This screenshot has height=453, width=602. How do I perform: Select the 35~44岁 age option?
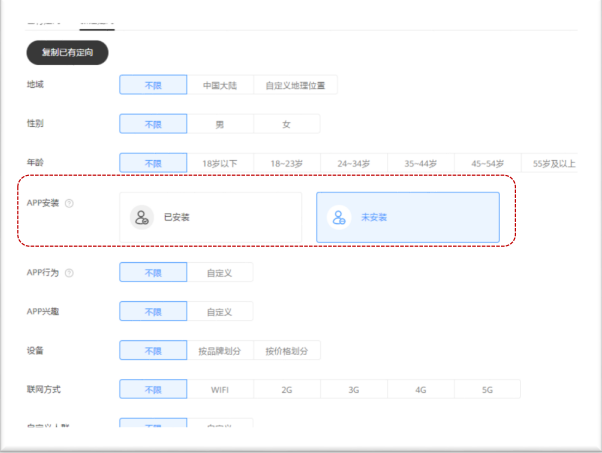tap(421, 164)
